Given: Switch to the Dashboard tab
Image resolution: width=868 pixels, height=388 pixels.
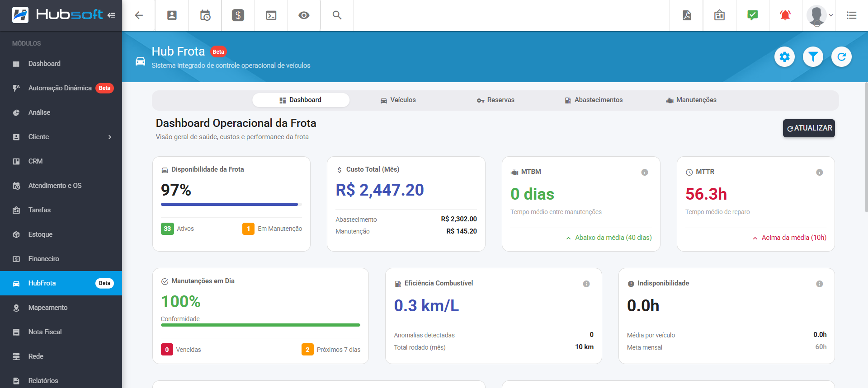Looking at the screenshot, I should [x=301, y=100].
